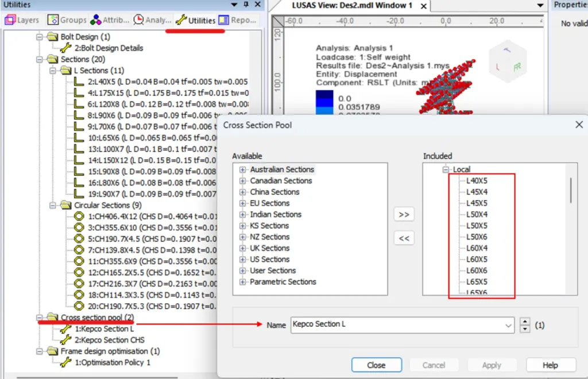Expand the Australian Sections node
The width and height of the screenshot is (588, 379).
(243, 170)
